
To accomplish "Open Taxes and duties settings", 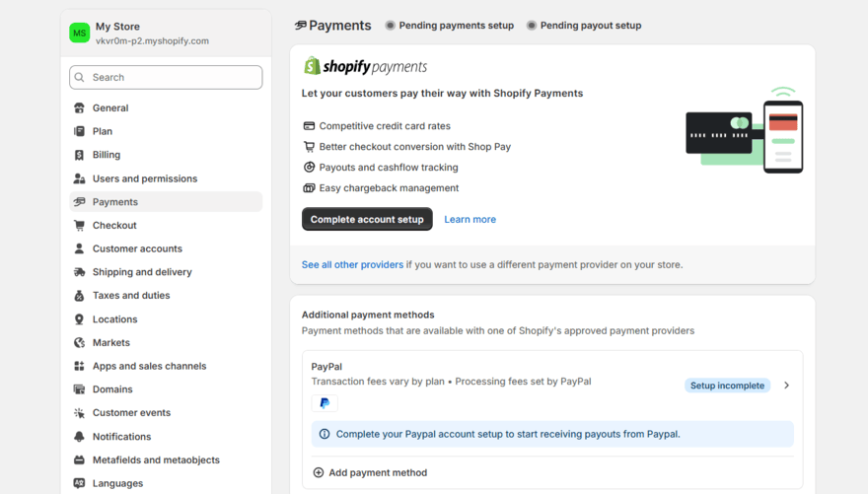I will (131, 296).
